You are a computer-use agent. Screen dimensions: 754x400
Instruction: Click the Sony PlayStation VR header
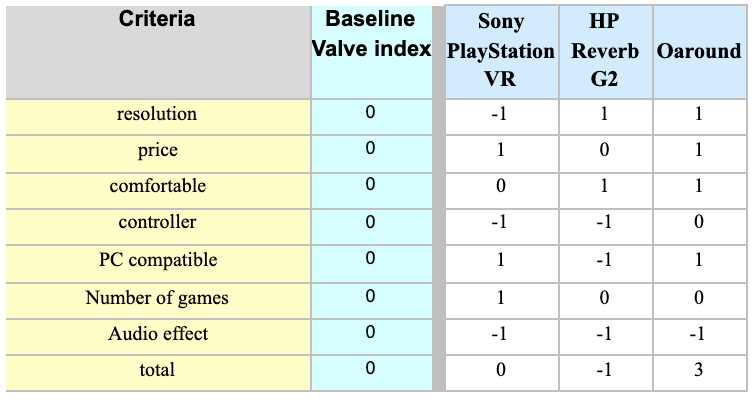click(501, 52)
